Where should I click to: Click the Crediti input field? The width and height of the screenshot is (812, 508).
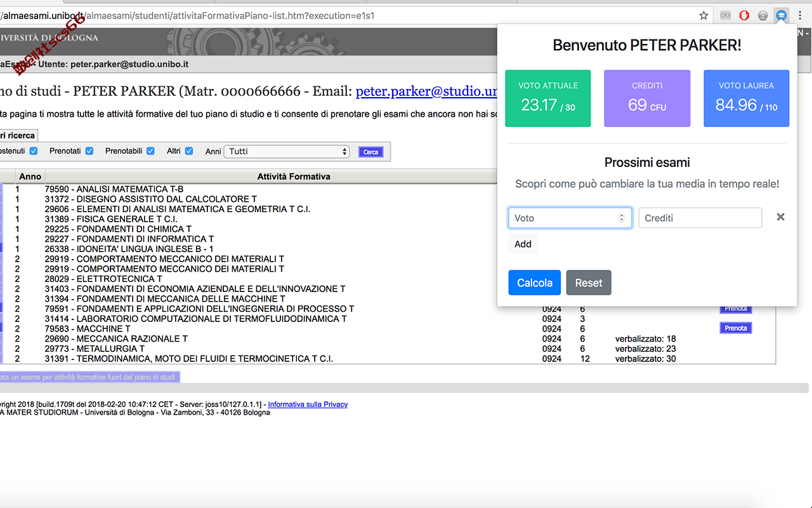point(700,218)
